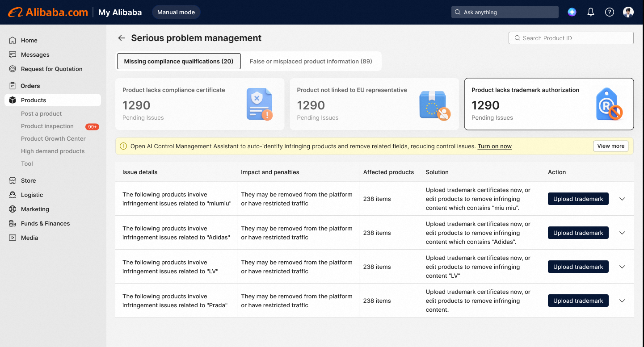The height and width of the screenshot is (347, 644).
Task: Click the Logistic sidebar icon
Action: [x=13, y=195]
